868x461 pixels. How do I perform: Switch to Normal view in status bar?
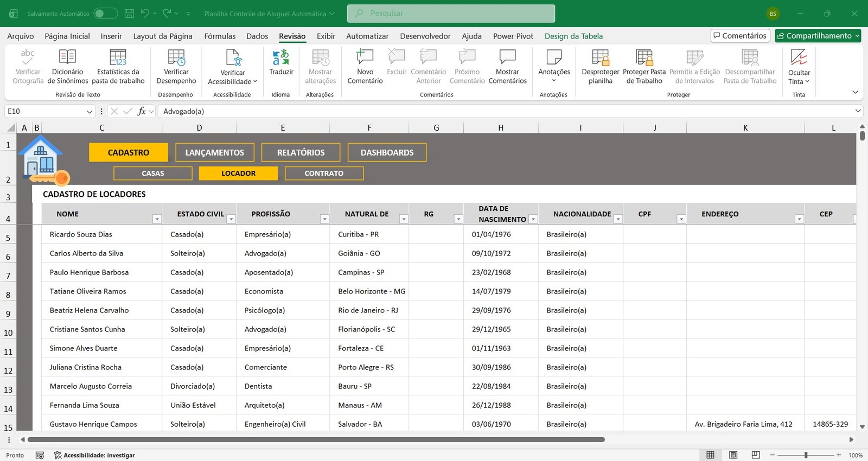710,455
